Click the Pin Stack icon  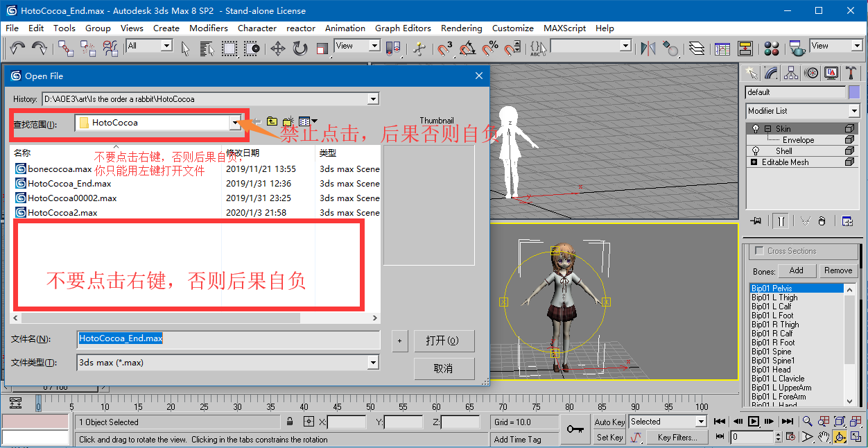[756, 221]
